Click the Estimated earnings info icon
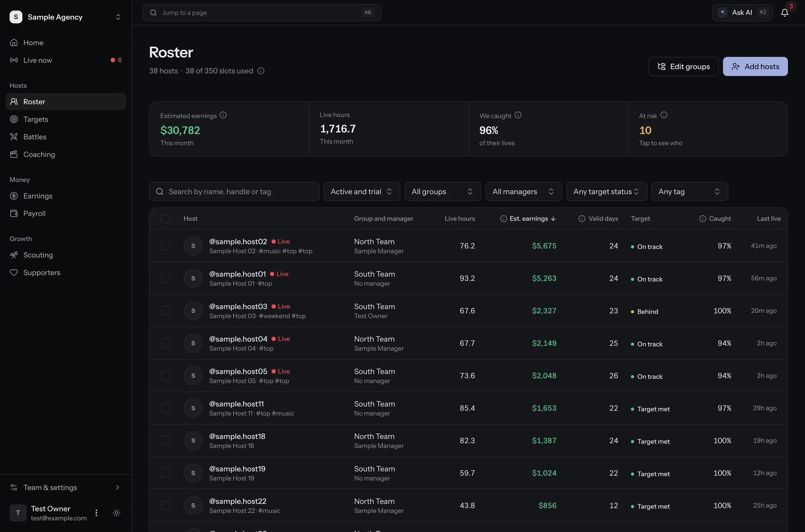 [223, 115]
